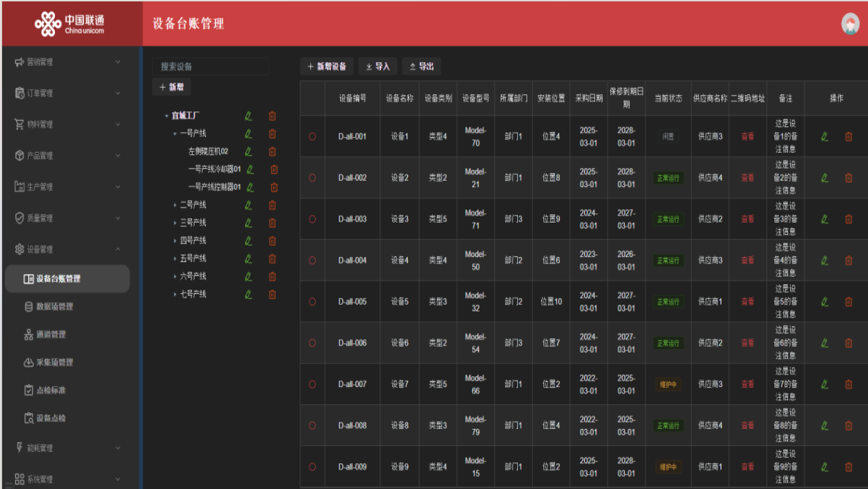
Task: Click the 导出 export button
Action: tap(421, 66)
